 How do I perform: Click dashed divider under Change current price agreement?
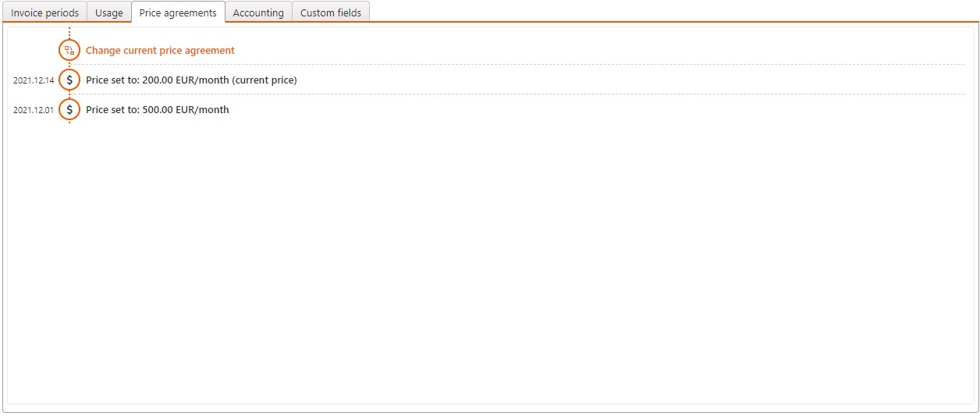pyautogui.click(x=515, y=65)
